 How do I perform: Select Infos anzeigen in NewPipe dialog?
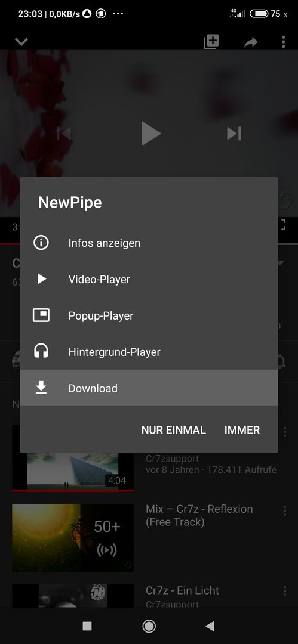(149, 243)
